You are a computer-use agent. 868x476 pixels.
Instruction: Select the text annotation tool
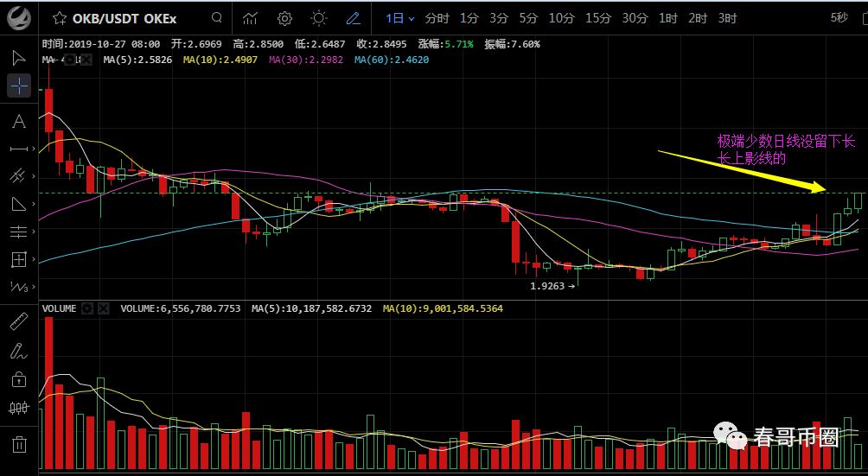19,122
